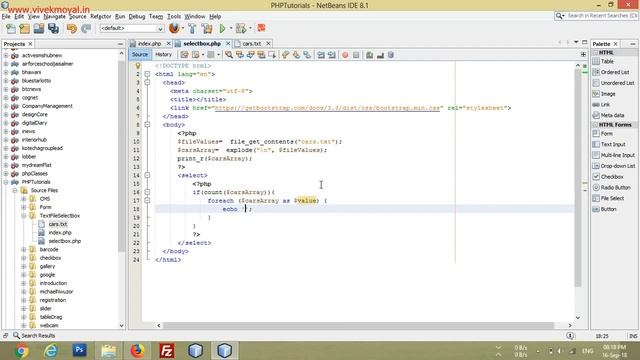Click the Debug Project toolbar icon
The image size is (640, 360).
241,28
